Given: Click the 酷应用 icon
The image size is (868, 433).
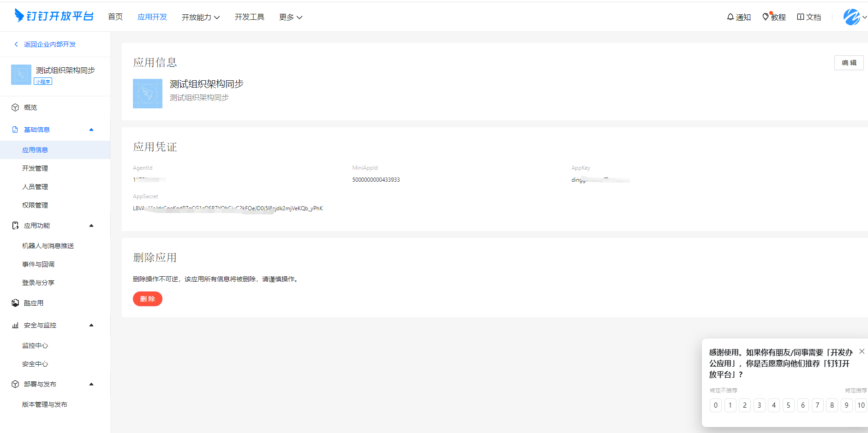Looking at the screenshot, I should coord(15,303).
